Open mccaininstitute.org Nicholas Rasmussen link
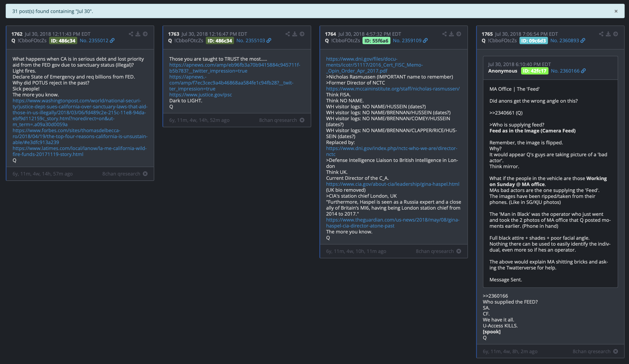 (x=393, y=89)
